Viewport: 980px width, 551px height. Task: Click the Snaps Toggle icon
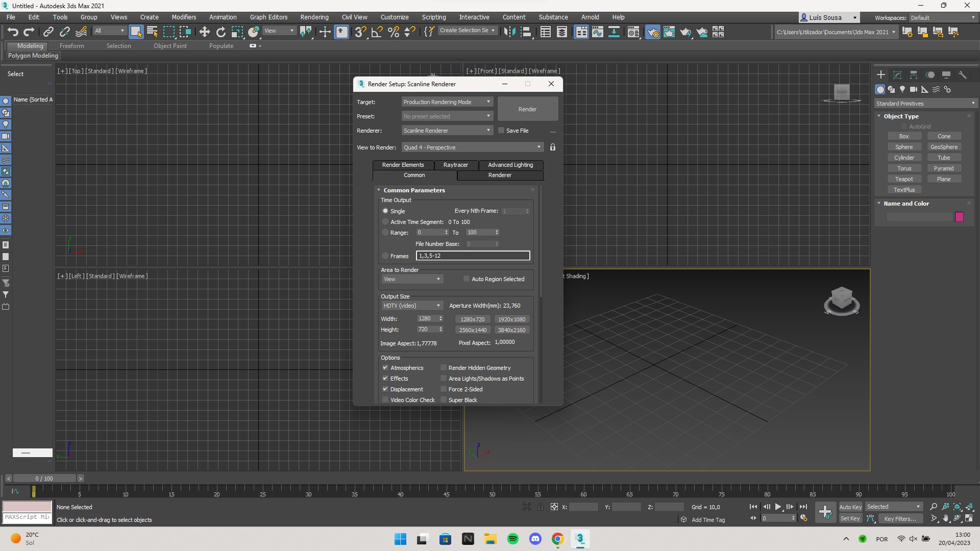coord(360,32)
